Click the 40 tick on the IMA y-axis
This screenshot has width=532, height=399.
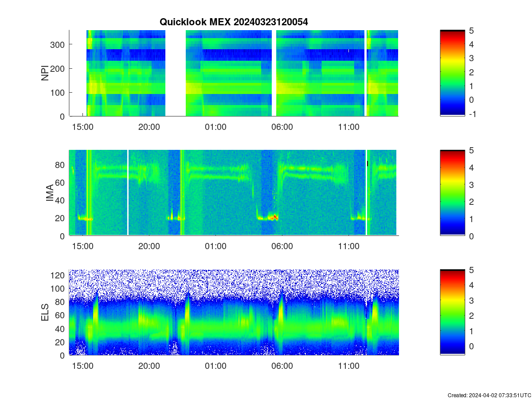(61, 200)
